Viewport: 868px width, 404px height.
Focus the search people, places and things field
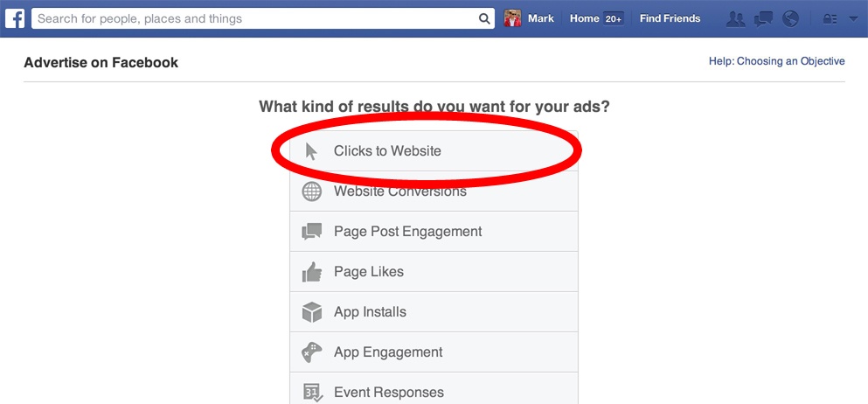[x=253, y=18]
